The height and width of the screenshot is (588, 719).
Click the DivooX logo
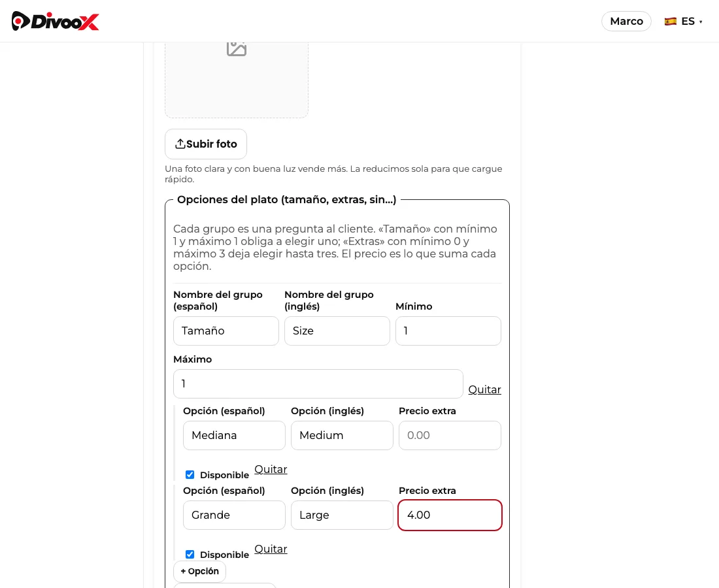tap(55, 21)
